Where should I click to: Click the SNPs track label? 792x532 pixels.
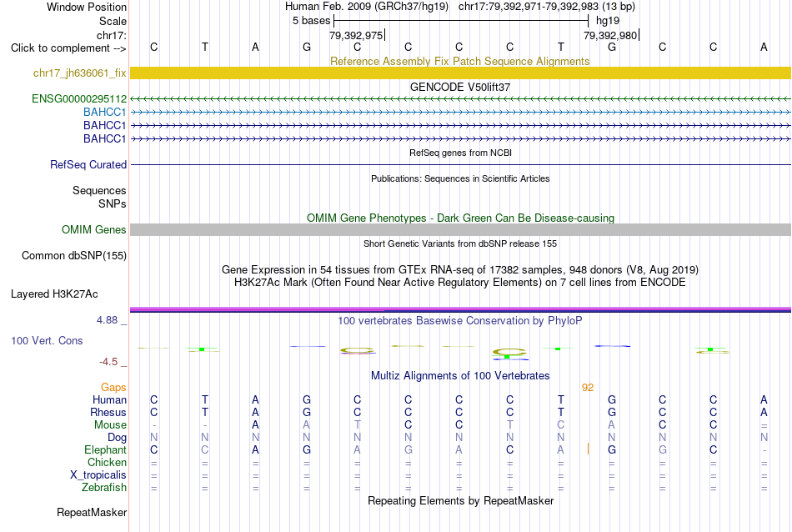point(113,203)
